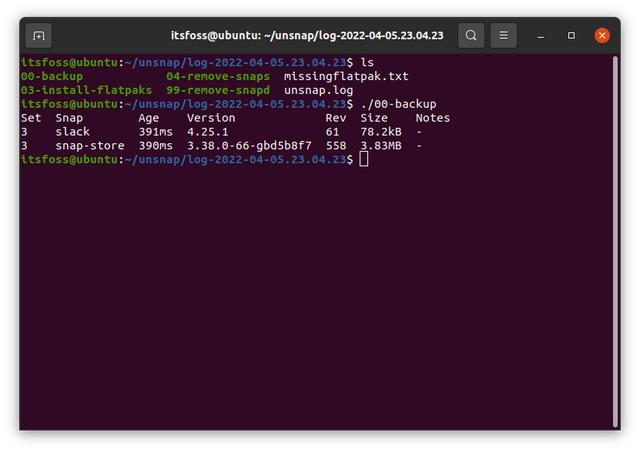Viewport: 640px width, 452px height.
Task: Click the ls command text
Action: [367, 62]
